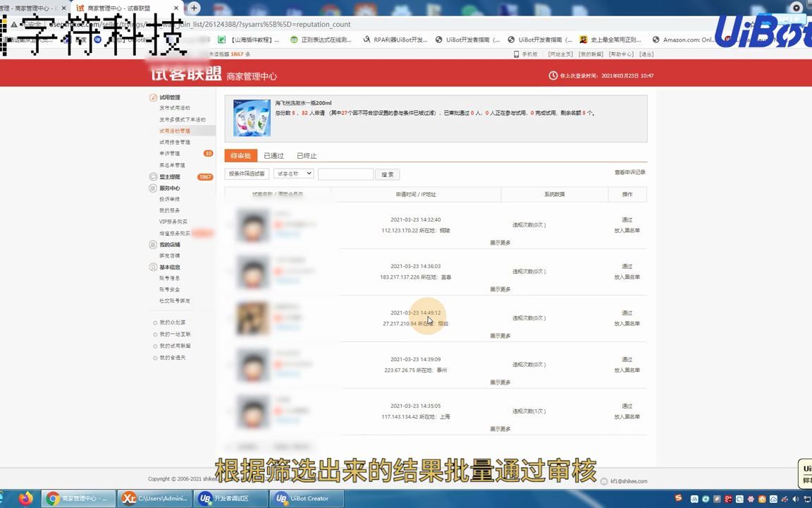This screenshot has width=812, height=508.
Task: Switch to the 已通过 tab
Action: 273,155
